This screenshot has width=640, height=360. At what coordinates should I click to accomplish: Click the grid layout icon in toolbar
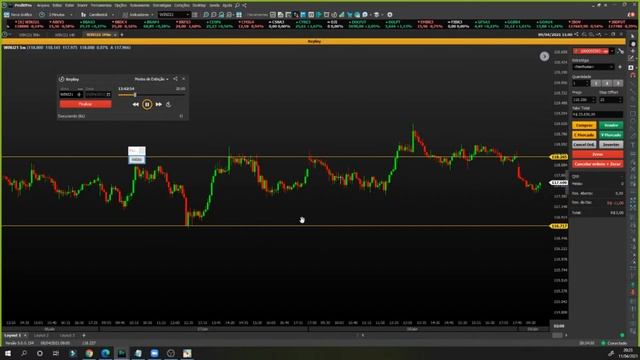(x=239, y=15)
